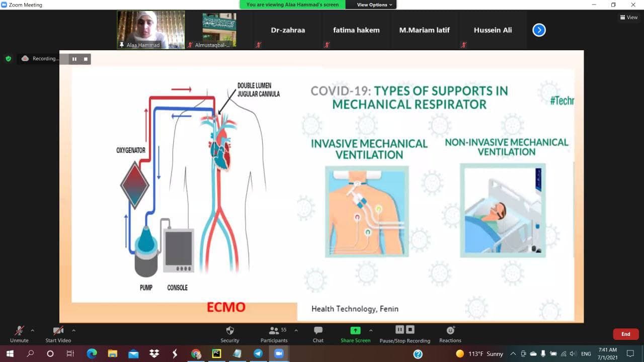644x362 pixels.
Task: Pause the recording in toolbar
Action: [399, 330]
